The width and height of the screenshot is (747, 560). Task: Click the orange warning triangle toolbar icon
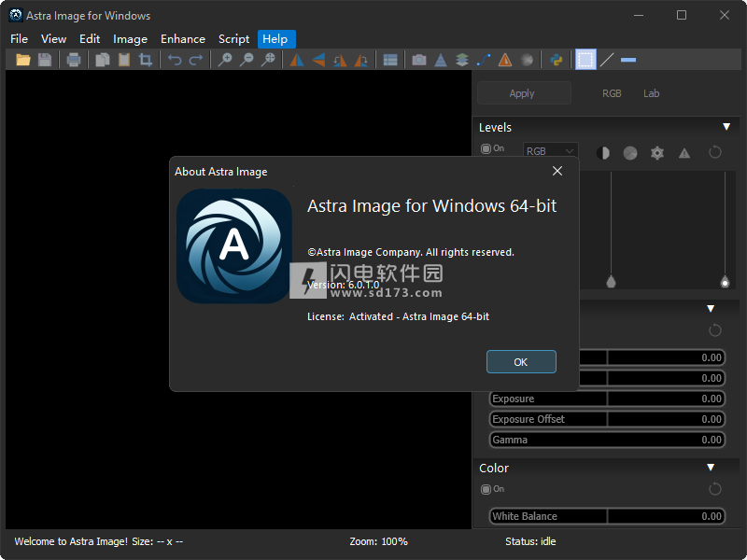tap(505, 60)
